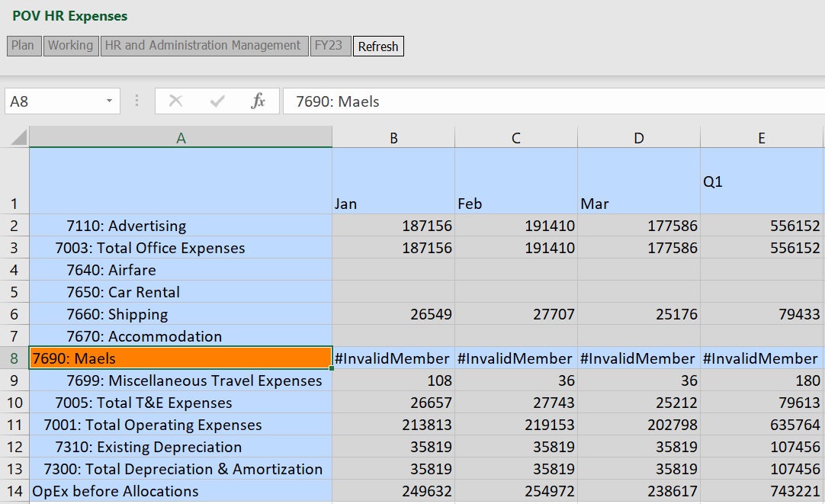The image size is (825, 504).
Task: Select the orange 7690: Maels cell
Action: [x=181, y=358]
